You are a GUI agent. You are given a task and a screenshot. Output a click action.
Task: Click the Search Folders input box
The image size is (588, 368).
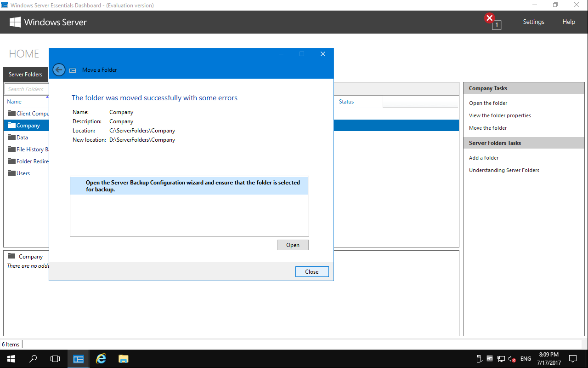27,89
